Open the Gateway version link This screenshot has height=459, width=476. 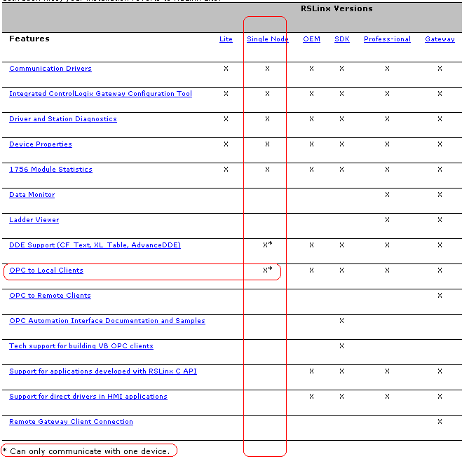pyautogui.click(x=440, y=39)
